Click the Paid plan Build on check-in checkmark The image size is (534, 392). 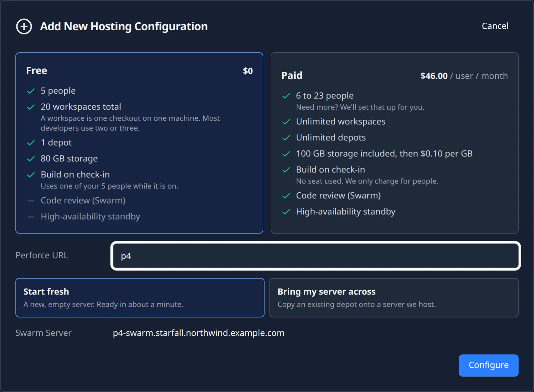pos(286,170)
